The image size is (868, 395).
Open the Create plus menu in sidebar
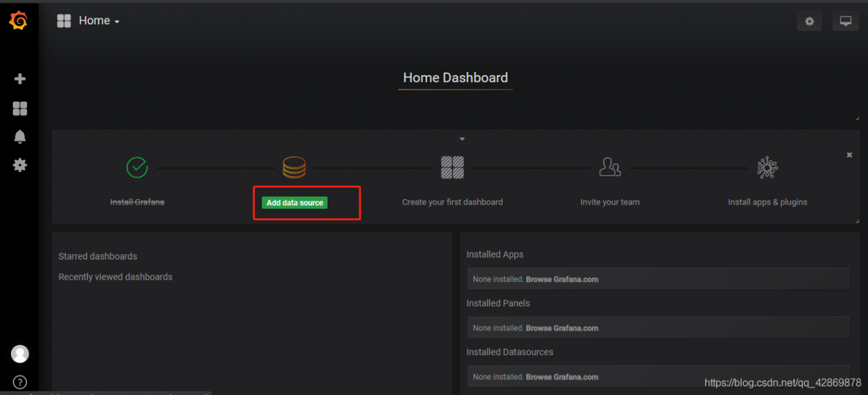pos(20,79)
